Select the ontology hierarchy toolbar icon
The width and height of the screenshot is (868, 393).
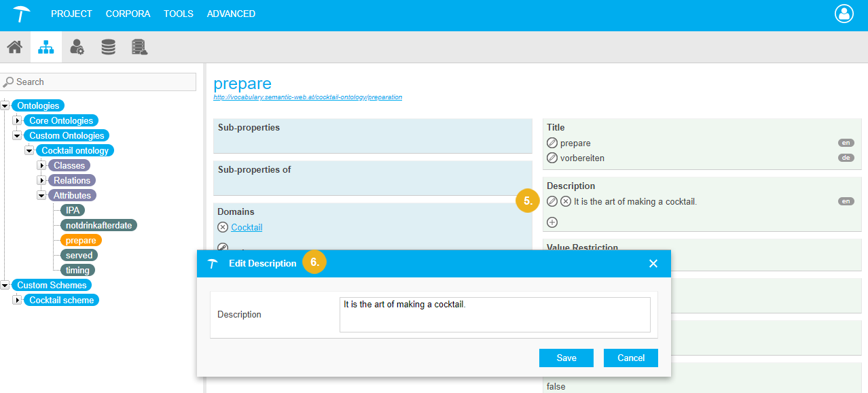(x=46, y=47)
